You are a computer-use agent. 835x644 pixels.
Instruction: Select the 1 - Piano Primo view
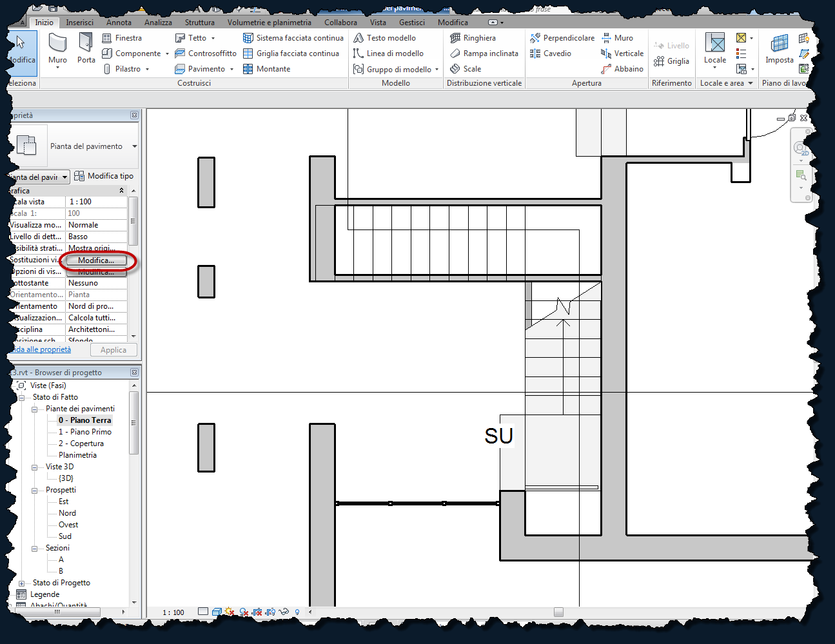84,431
